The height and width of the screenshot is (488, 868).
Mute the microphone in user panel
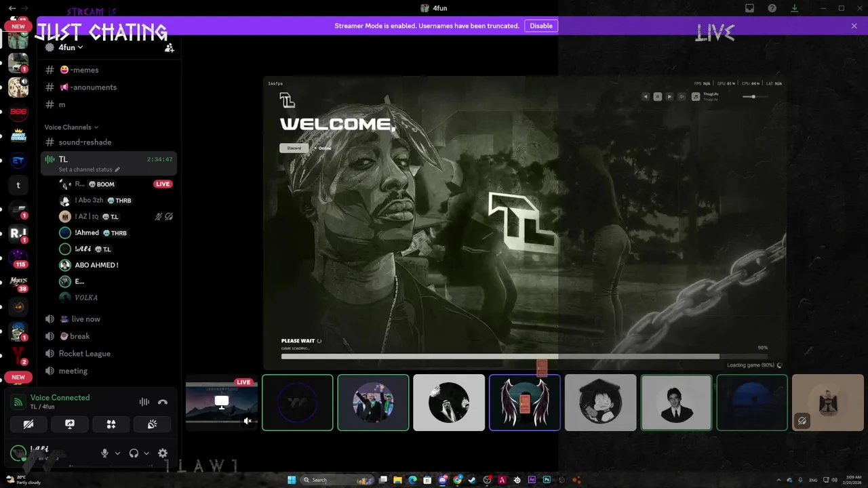104,453
